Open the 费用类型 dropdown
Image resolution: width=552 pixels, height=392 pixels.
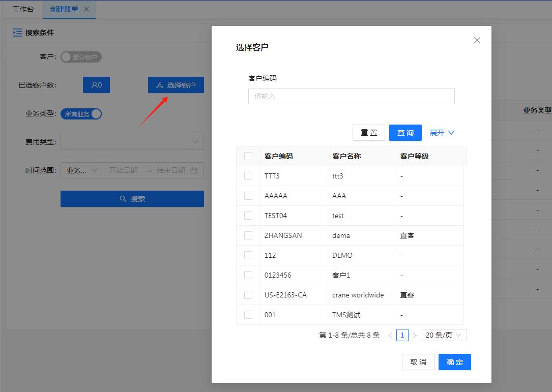[x=132, y=142]
